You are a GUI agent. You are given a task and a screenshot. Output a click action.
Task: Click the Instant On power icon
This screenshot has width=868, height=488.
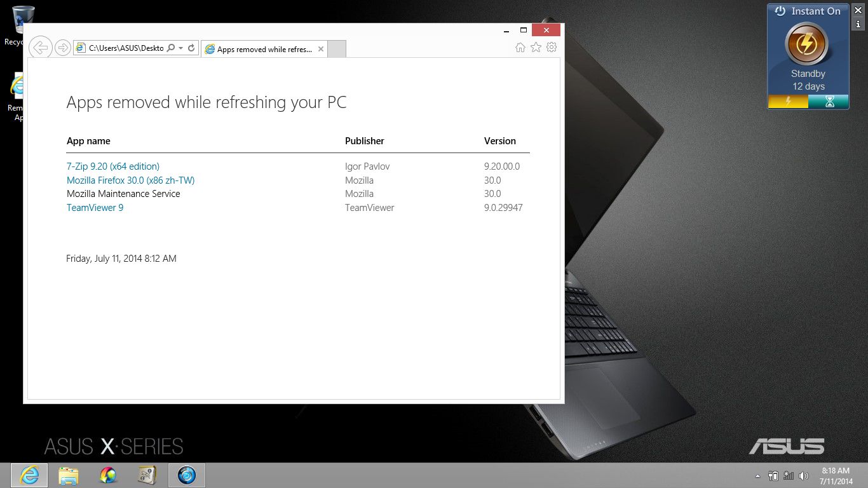780,11
